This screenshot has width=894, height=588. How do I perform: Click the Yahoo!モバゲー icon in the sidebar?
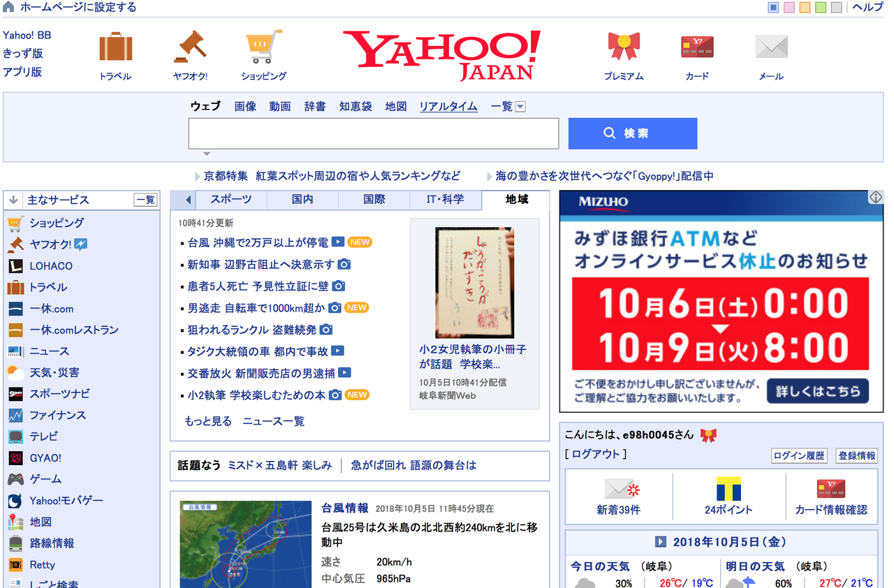tap(15, 501)
